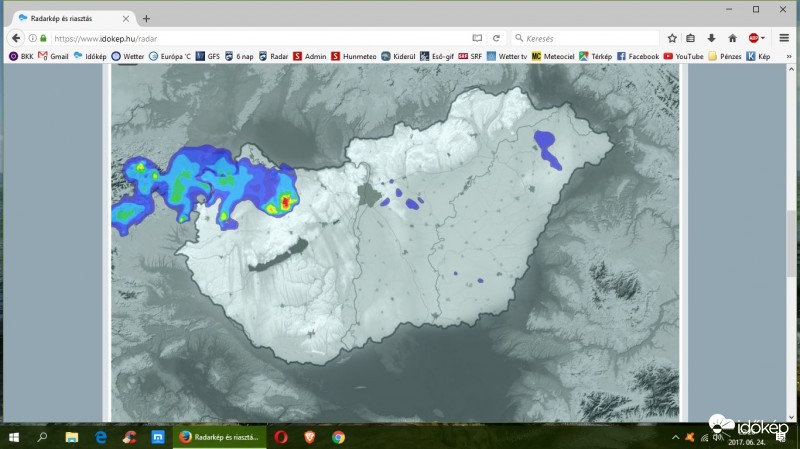Click inside the Keresés search field
Viewport: 800px width, 449px height.
tap(580, 38)
